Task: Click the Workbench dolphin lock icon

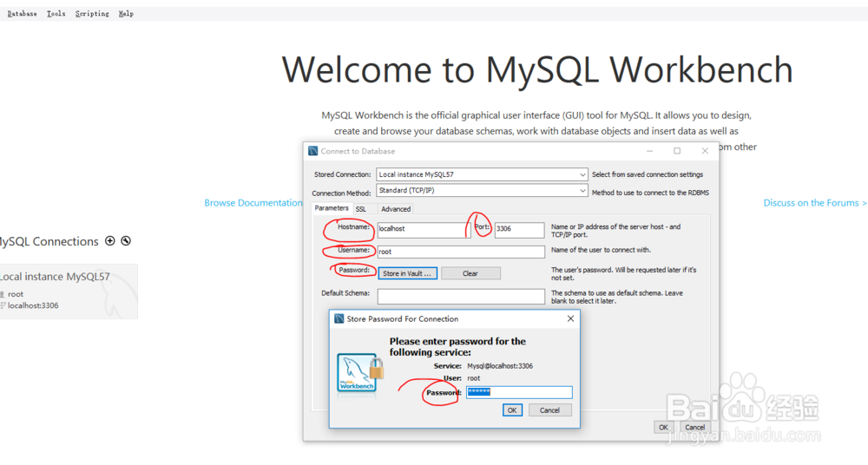Action: pos(360,374)
